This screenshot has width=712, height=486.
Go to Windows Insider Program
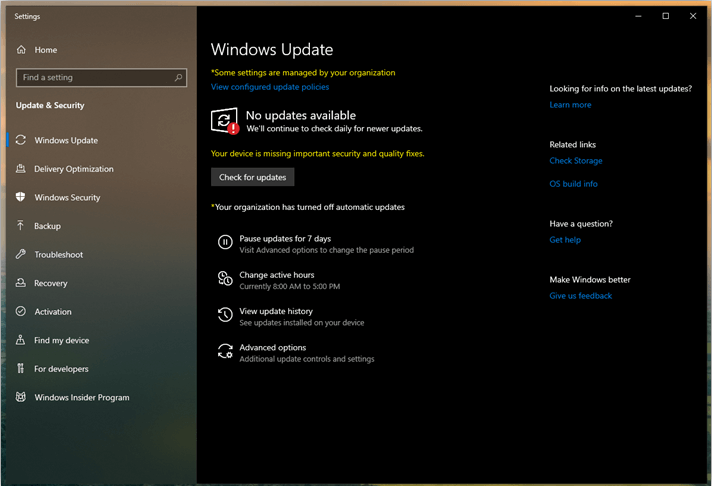(x=81, y=397)
